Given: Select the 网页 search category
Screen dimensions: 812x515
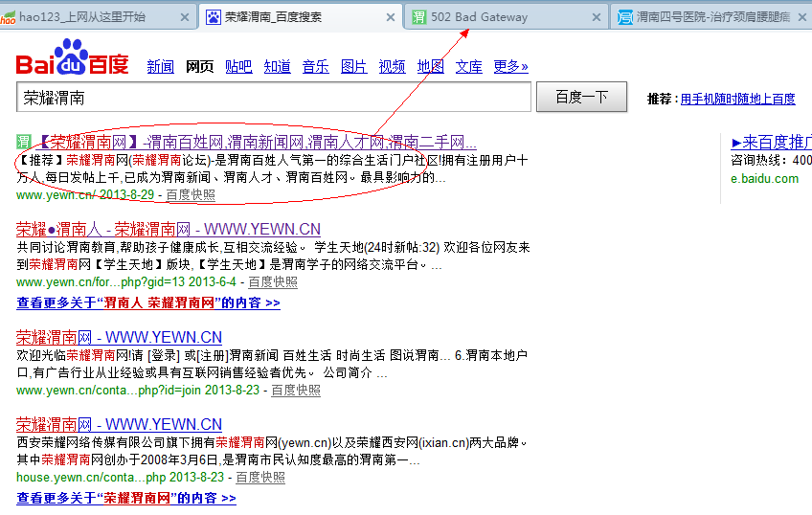Looking at the screenshot, I should pos(199,66).
